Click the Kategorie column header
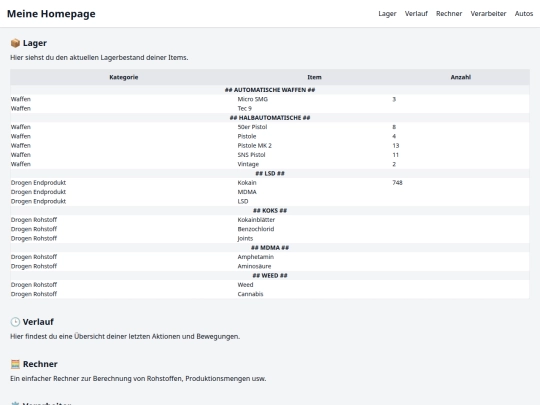The image size is (540, 405). (x=124, y=77)
